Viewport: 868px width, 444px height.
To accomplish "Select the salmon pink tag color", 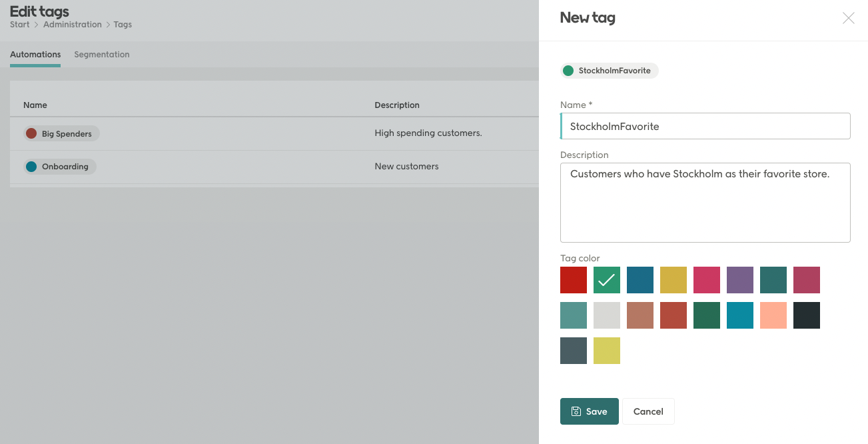I will coord(773,315).
